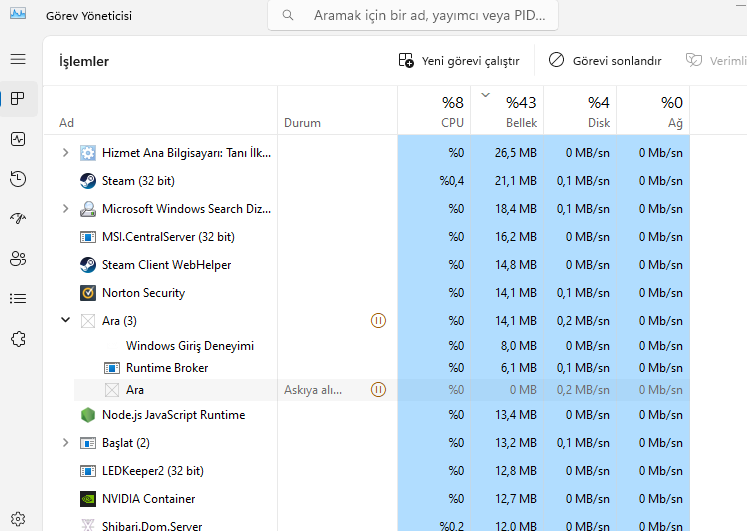Go to Startup apps sidebar icon
Image resolution: width=747 pixels, height=531 pixels.
coord(18,219)
